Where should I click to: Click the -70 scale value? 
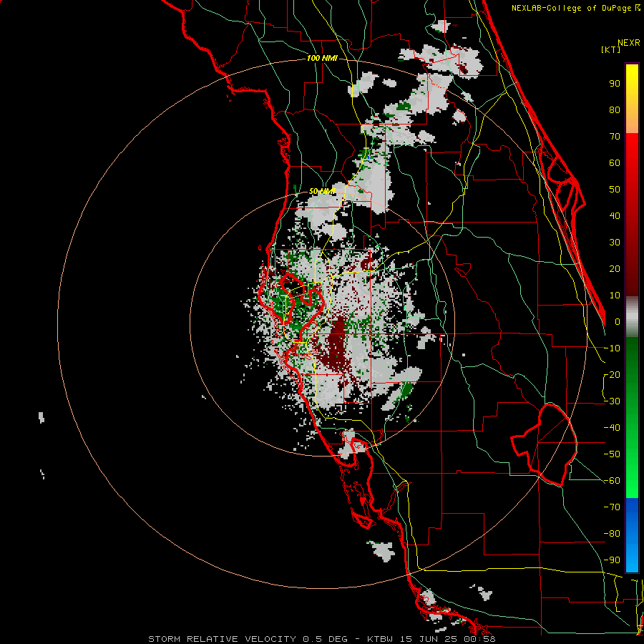[x=612, y=507]
